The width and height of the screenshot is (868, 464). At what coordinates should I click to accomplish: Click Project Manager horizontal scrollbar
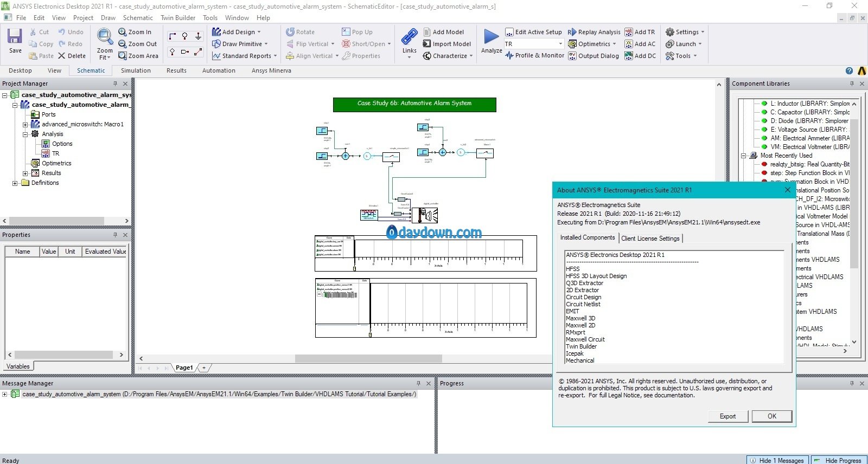pyautogui.click(x=56, y=221)
